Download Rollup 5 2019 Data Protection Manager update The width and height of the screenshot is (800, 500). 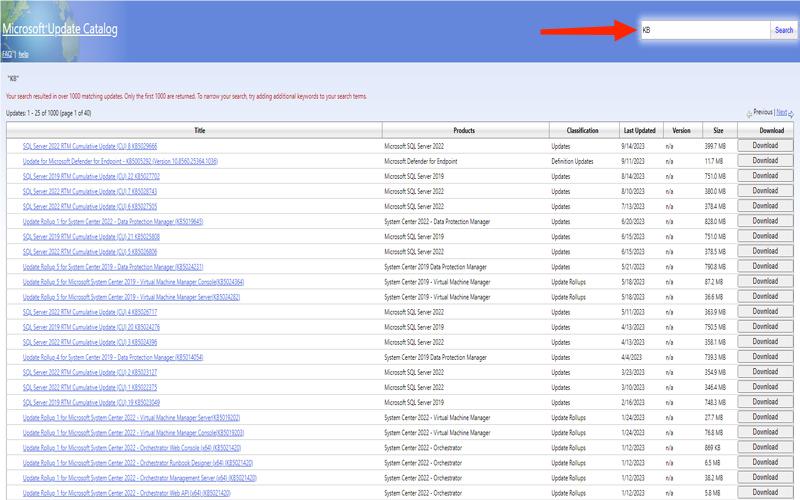click(765, 266)
